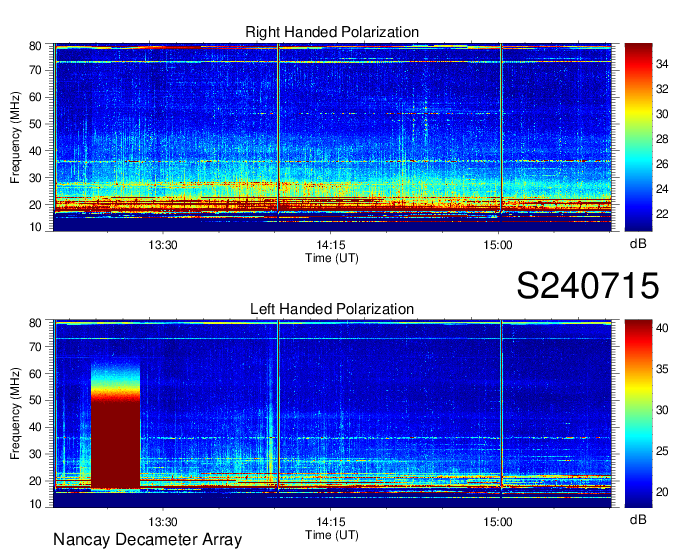
Task: Click the 50 MHz tick of Right Handed plot
Action: click(x=35, y=124)
